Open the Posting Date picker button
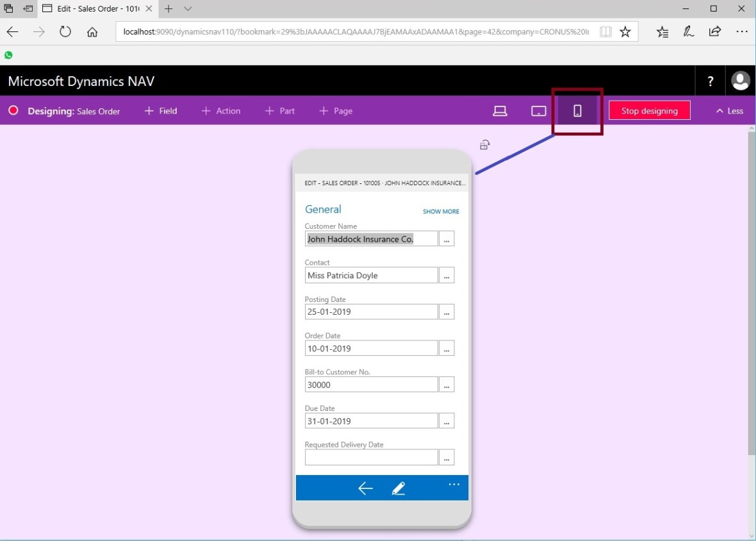 coord(447,312)
